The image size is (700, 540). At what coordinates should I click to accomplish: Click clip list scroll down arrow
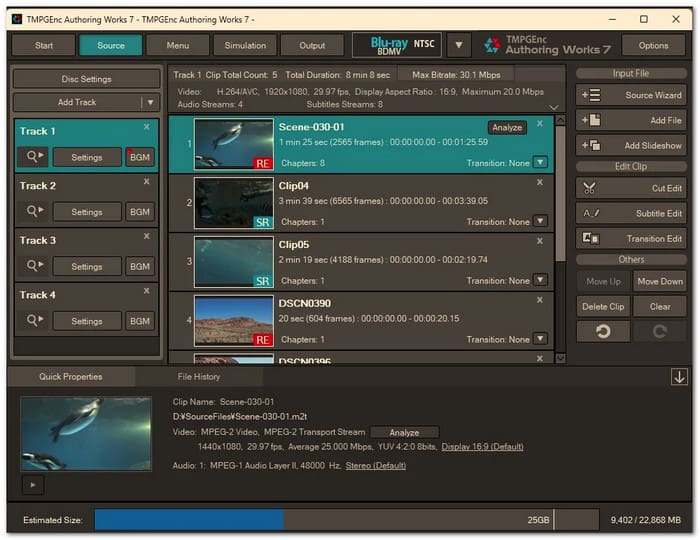point(560,358)
